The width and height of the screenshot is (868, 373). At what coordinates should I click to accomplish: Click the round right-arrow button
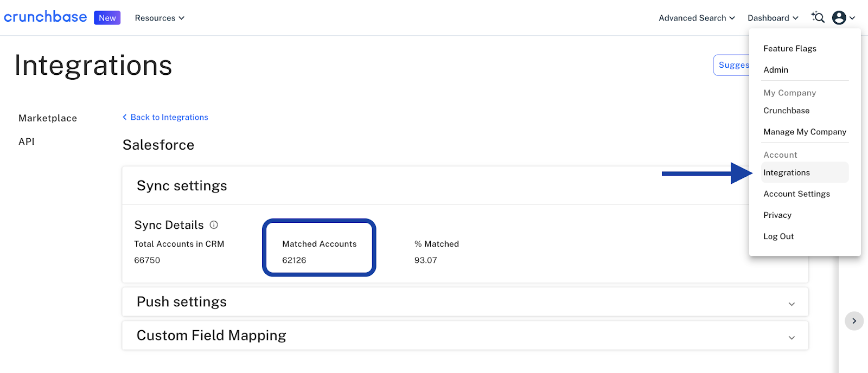pyautogui.click(x=854, y=321)
